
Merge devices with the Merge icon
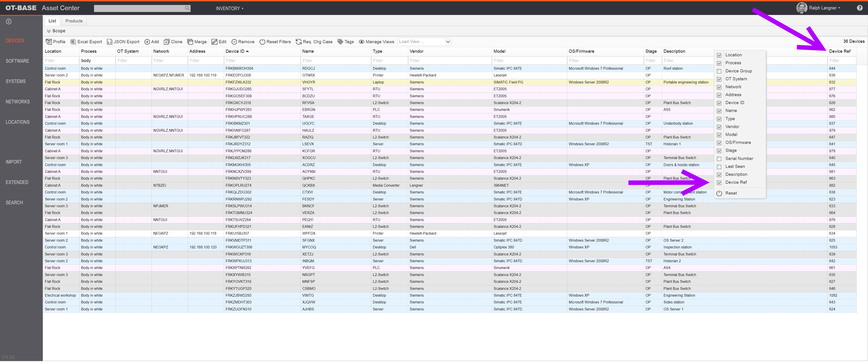[190, 42]
